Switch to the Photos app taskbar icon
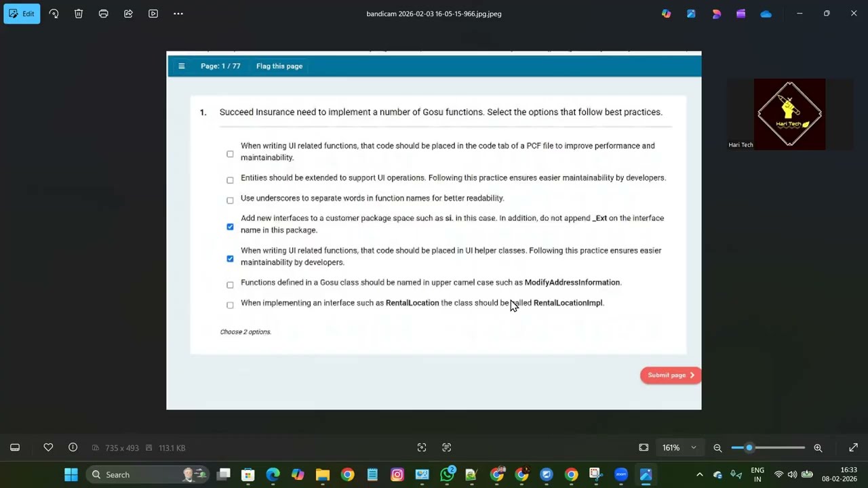 (646, 474)
